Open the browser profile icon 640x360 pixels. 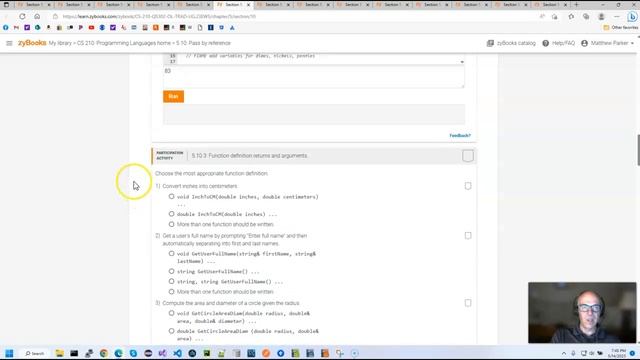point(601,17)
